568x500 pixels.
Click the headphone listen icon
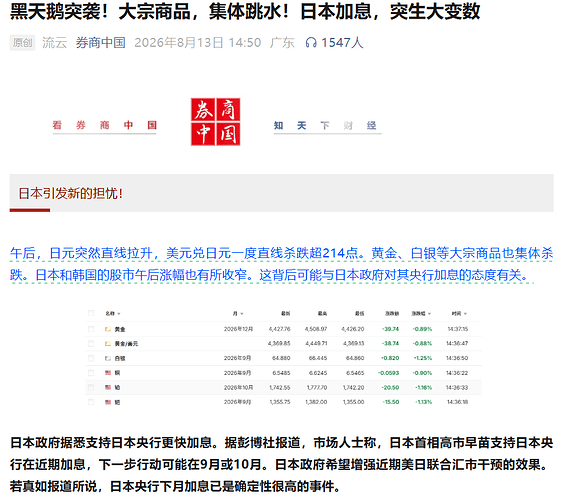(x=311, y=43)
